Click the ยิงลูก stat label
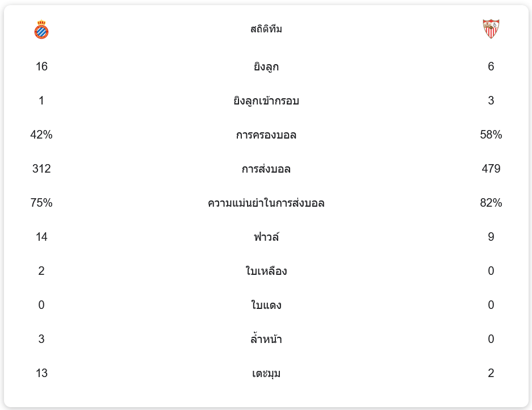 266,67
